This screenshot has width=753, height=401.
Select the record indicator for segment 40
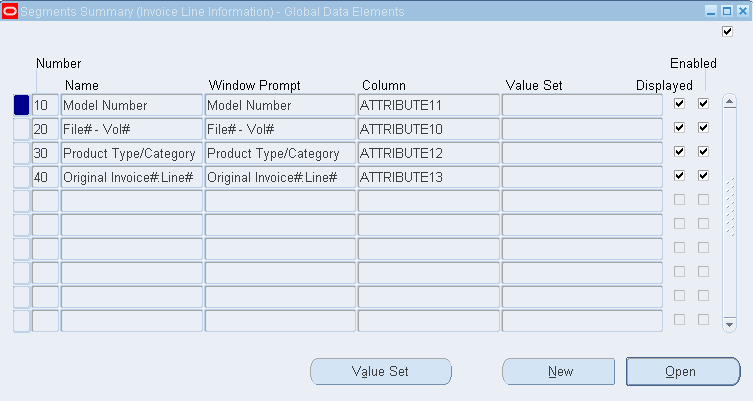21,177
